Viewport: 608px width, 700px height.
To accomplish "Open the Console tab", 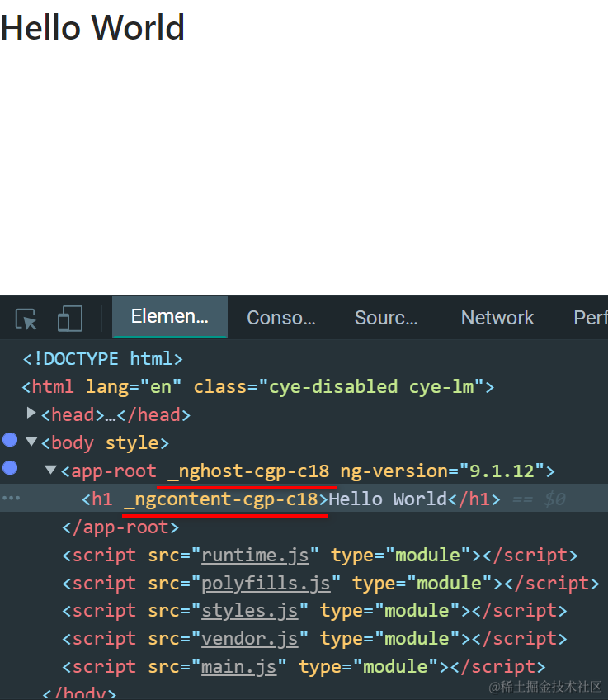I will 281,318.
